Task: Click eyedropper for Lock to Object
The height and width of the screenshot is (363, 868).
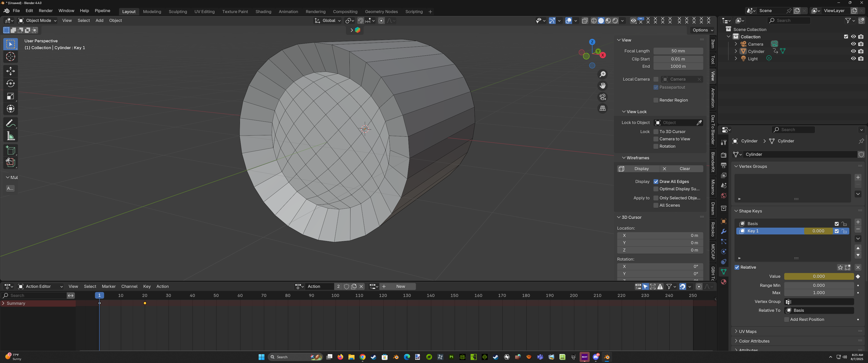Action: click(x=699, y=123)
